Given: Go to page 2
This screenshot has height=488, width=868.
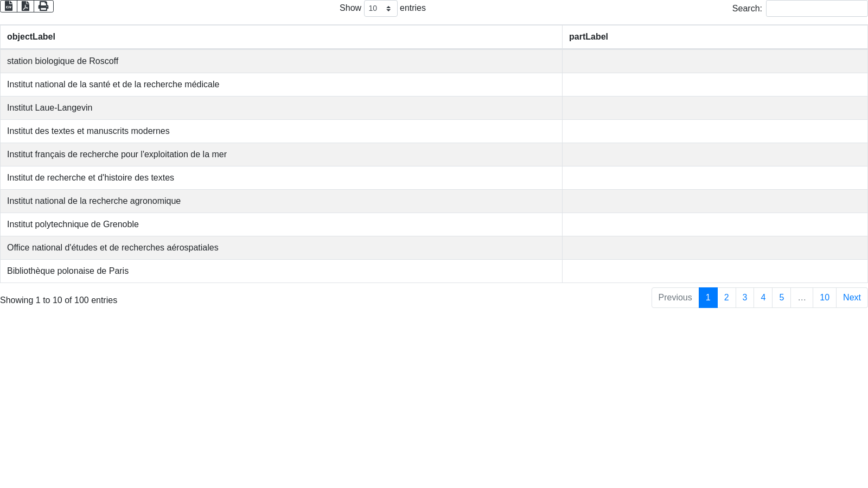Looking at the screenshot, I should pos(726,298).
